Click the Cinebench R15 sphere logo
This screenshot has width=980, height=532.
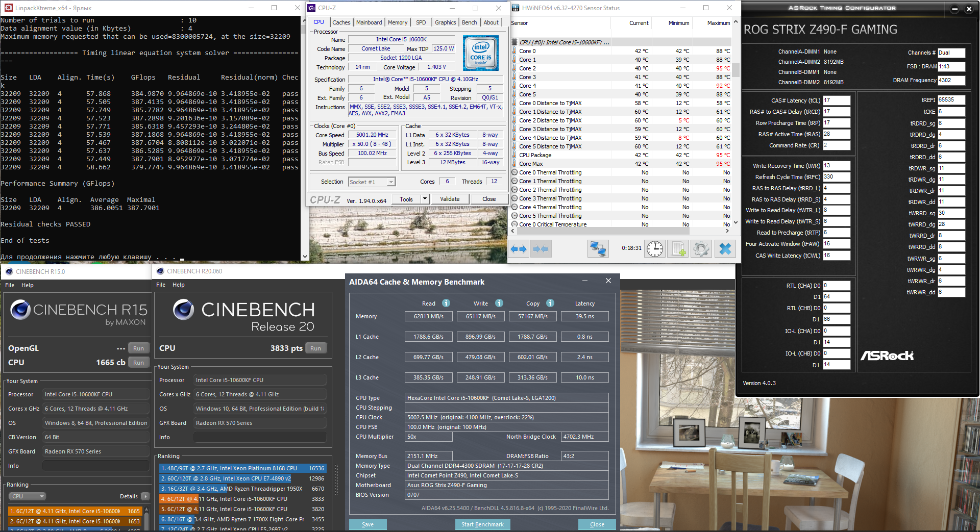(x=20, y=310)
